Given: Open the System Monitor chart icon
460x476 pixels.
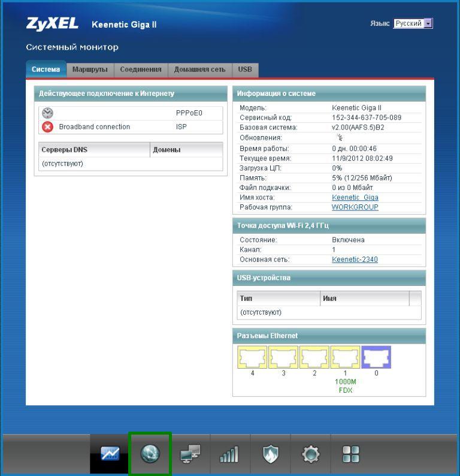Looking at the screenshot, I should tap(110, 454).
